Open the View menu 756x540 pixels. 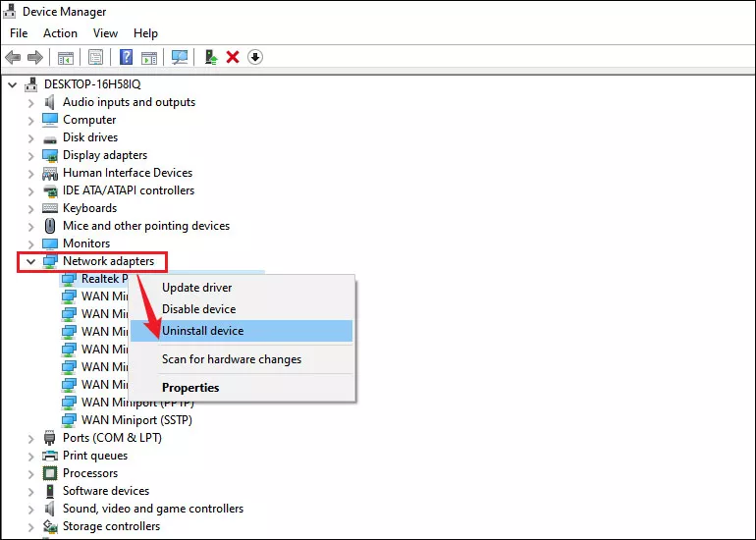105,33
